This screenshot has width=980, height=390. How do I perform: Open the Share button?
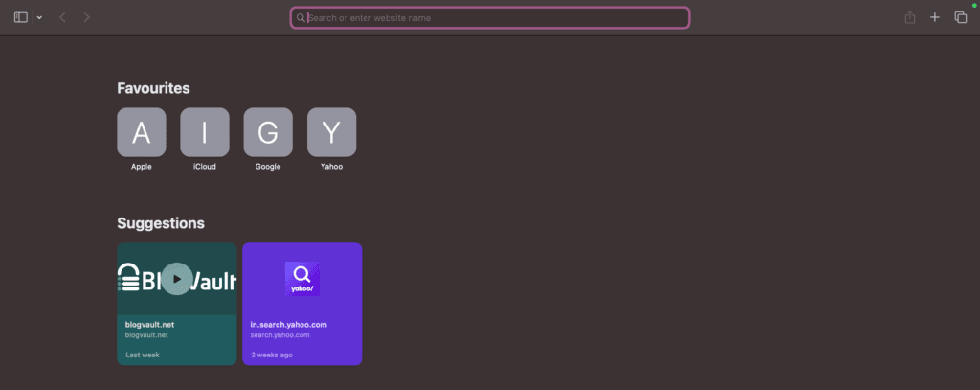tap(910, 17)
